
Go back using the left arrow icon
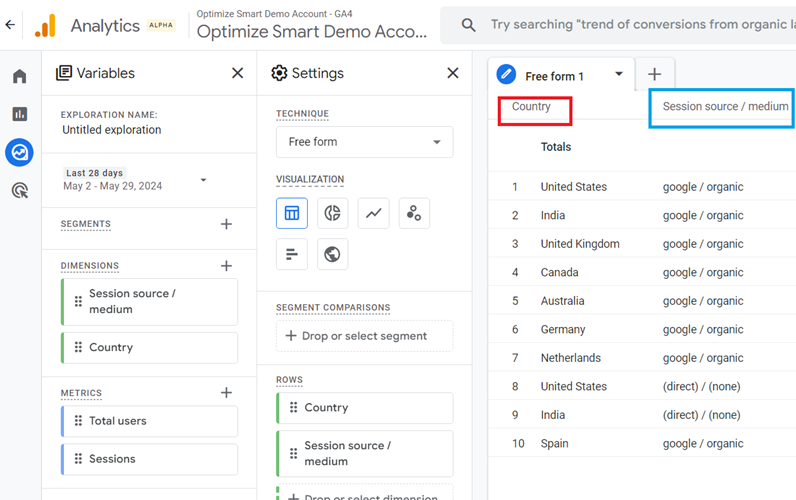click(10, 24)
